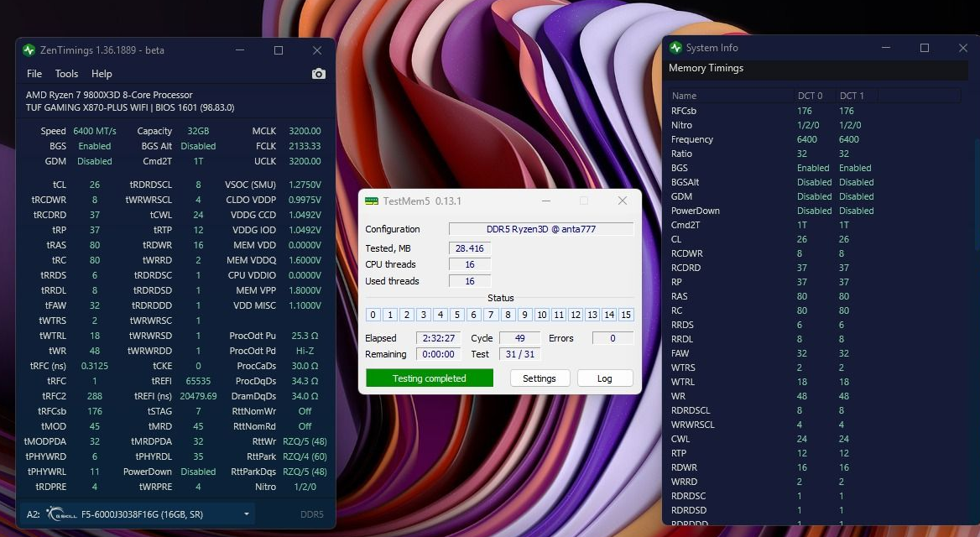This screenshot has width=980, height=537.
Task: Select thread status box 15 in TestMem5
Action: pyautogui.click(x=626, y=315)
